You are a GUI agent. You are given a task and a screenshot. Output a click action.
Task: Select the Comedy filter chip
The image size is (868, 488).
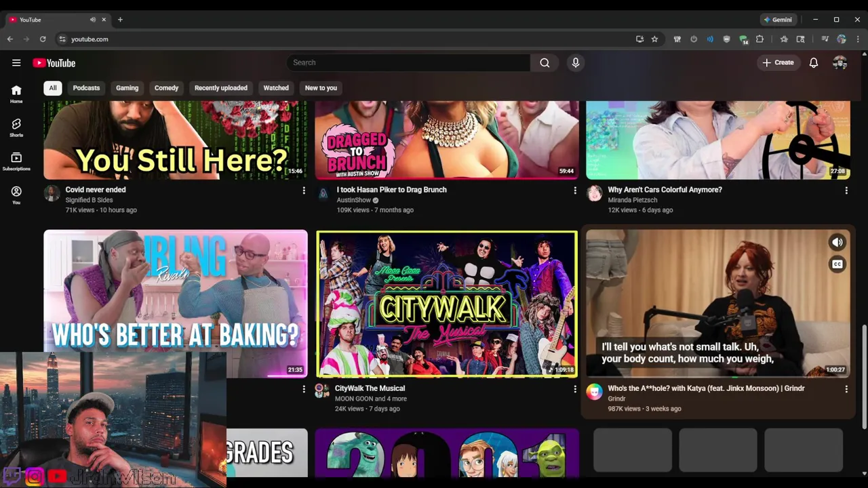[166, 88]
